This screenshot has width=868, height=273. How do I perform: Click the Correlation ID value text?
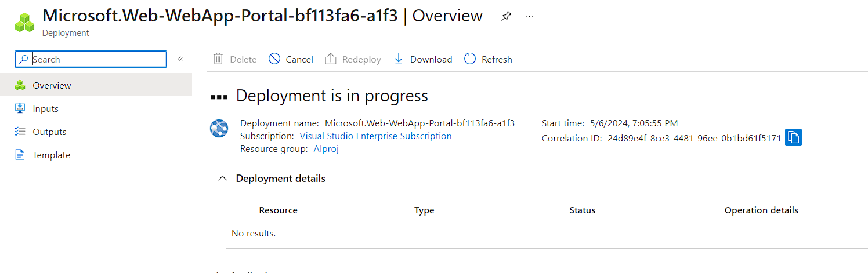pyautogui.click(x=695, y=139)
